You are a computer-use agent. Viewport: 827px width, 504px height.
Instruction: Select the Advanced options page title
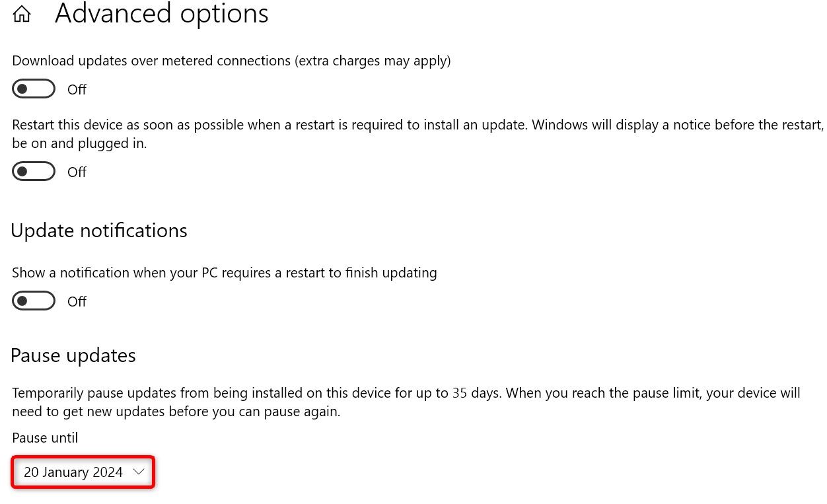pos(161,13)
